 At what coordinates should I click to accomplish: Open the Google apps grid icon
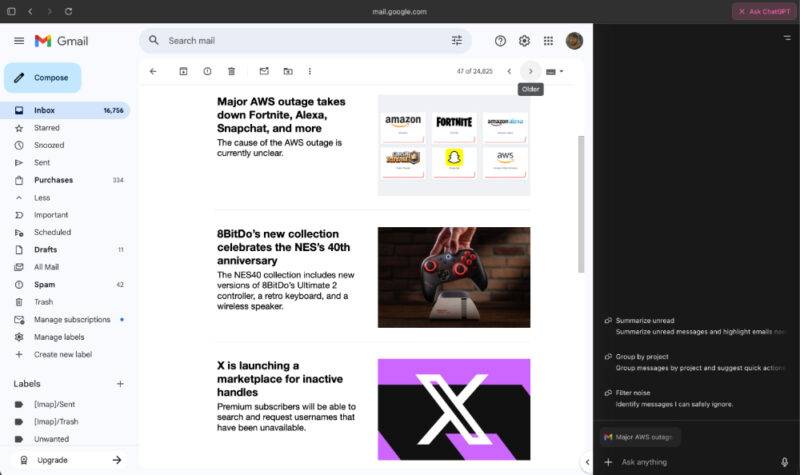[548, 41]
